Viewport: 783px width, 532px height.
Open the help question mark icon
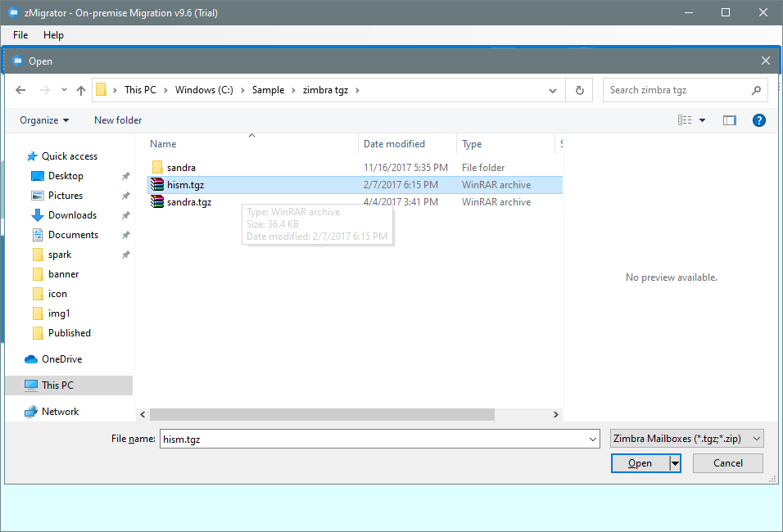[x=758, y=120]
